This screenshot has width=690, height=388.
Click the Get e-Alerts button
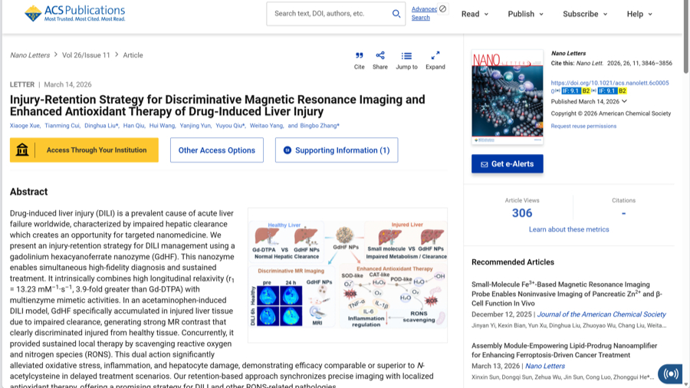(507, 164)
